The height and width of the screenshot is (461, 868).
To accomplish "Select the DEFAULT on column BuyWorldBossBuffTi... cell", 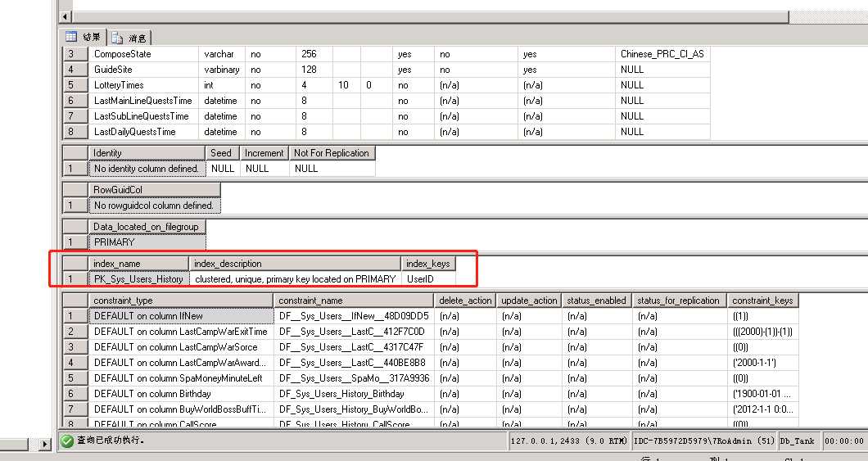I will tap(180, 409).
